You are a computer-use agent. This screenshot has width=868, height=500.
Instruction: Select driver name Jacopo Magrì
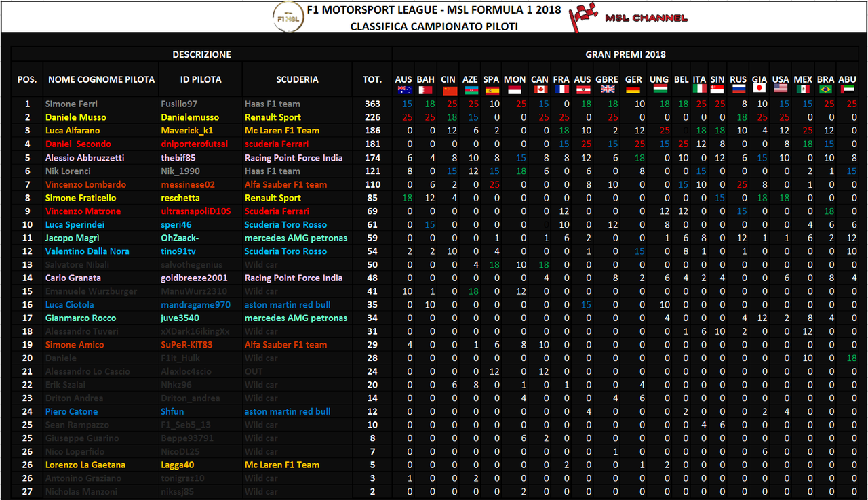pos(72,238)
